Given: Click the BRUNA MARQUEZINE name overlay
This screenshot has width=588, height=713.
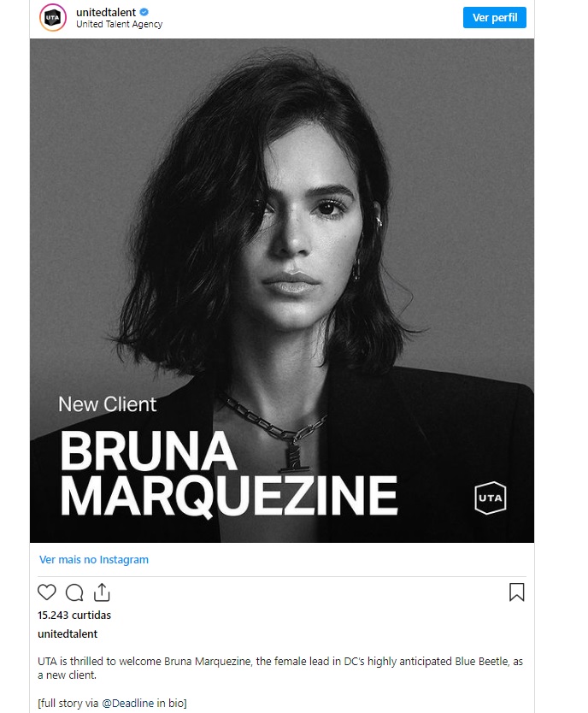Looking at the screenshot, I should pos(229,473).
